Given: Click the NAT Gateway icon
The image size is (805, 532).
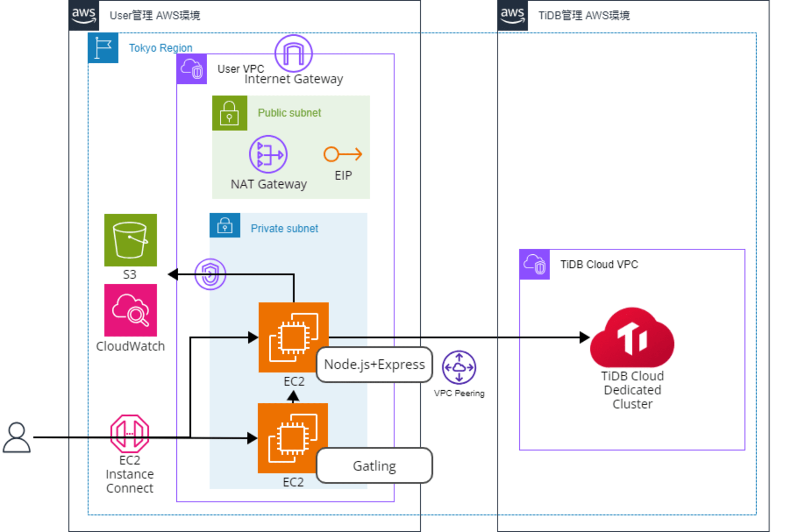Looking at the screenshot, I should (x=268, y=154).
